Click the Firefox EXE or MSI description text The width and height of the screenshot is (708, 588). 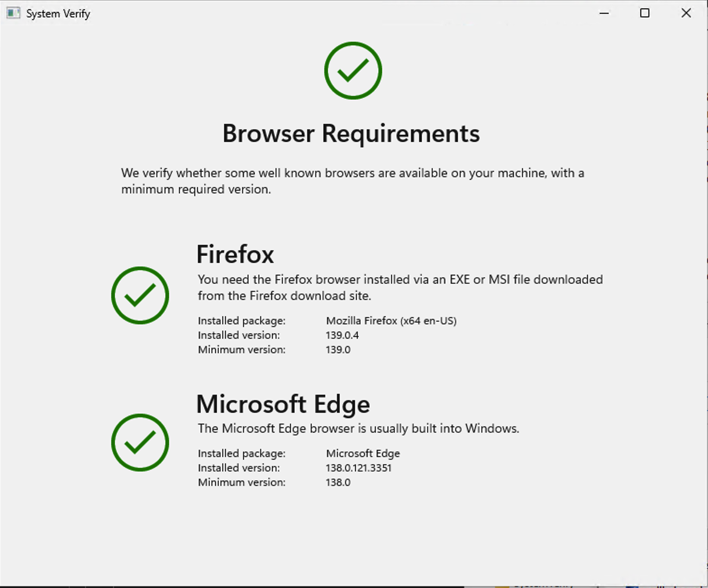(x=400, y=288)
